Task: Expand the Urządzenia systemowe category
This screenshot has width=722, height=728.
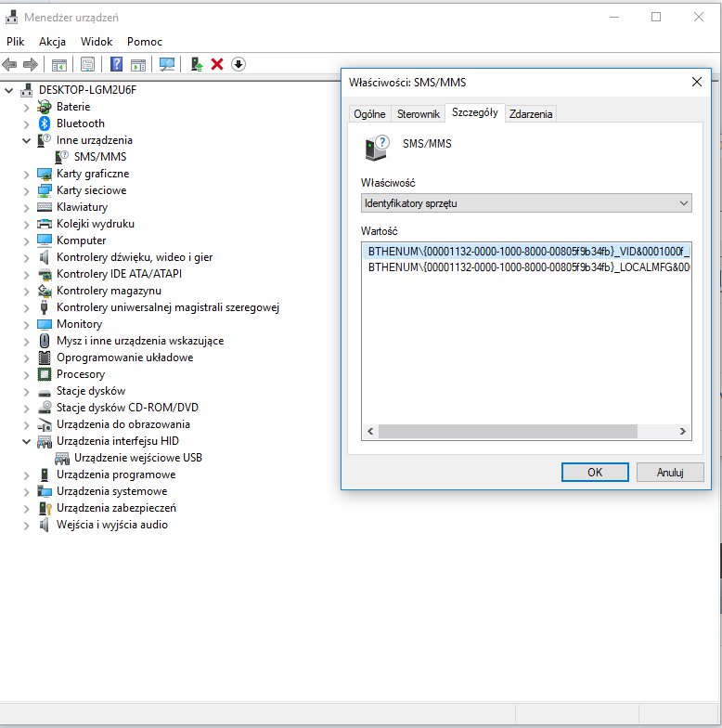Action: tap(26, 492)
